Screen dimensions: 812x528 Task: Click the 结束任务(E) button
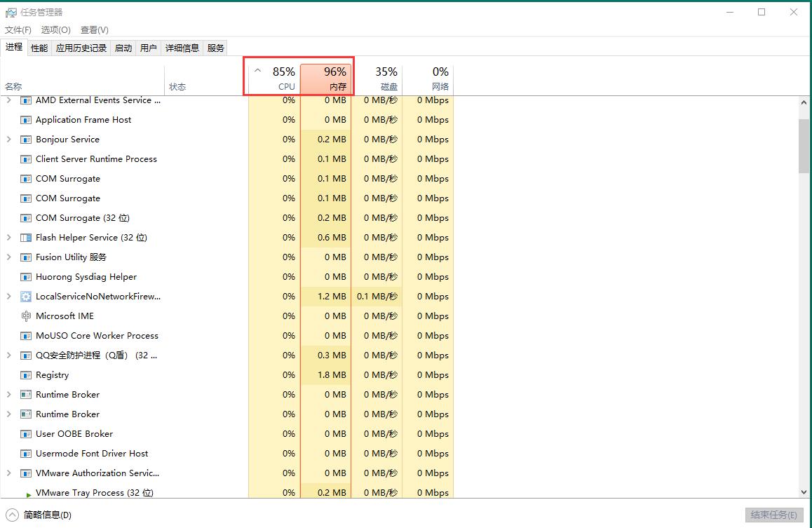tap(773, 515)
